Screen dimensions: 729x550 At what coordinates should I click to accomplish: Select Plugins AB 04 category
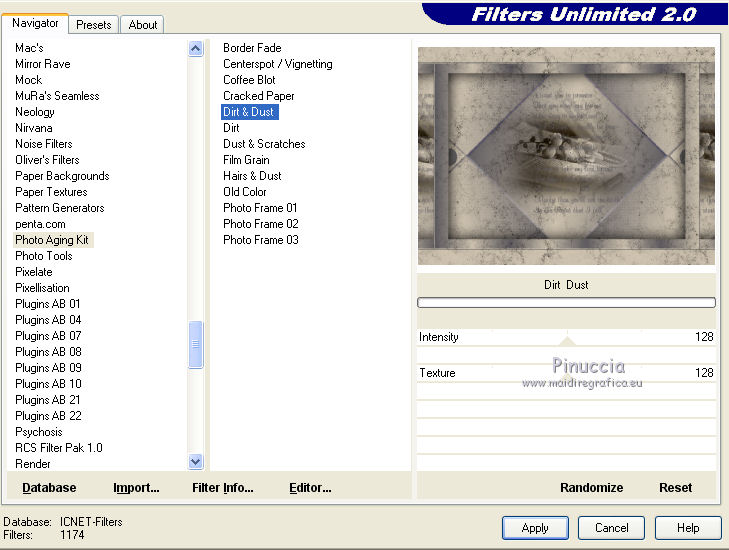48,320
